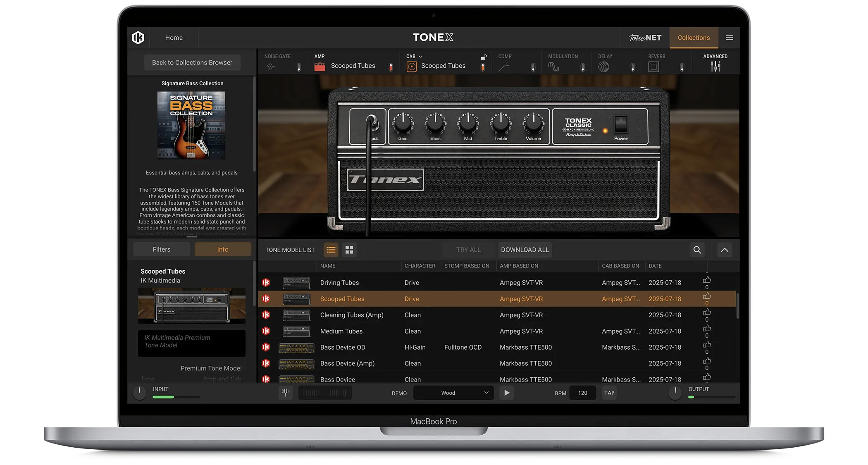Screen dimensions: 868x465
Task: Toggle the Amp on/off switch
Action: coord(391,67)
